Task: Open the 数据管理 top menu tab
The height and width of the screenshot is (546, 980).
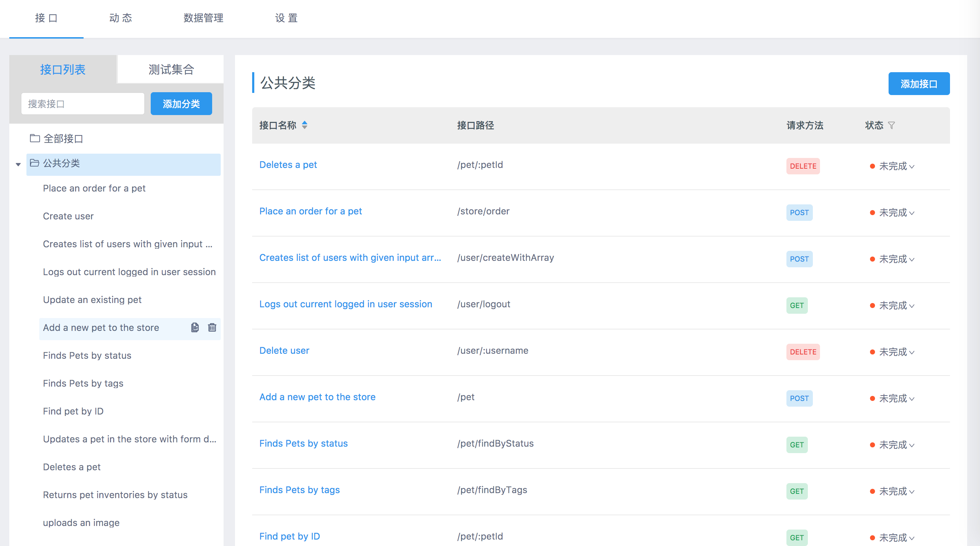Action: click(203, 18)
